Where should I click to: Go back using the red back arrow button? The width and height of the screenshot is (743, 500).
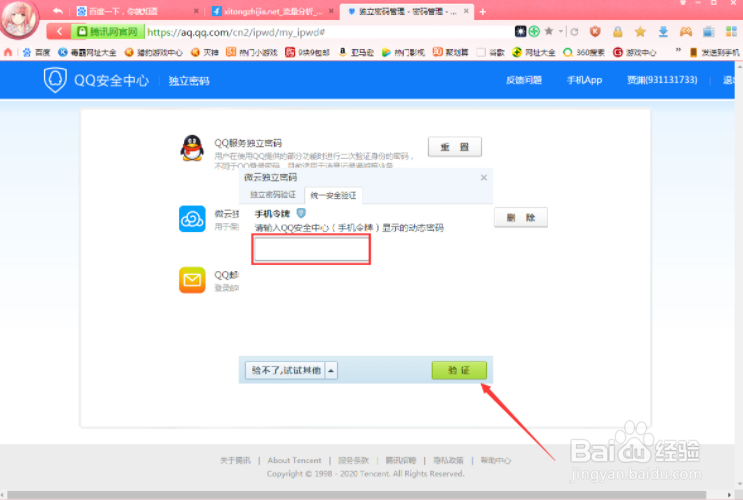pyautogui.click(x=59, y=32)
